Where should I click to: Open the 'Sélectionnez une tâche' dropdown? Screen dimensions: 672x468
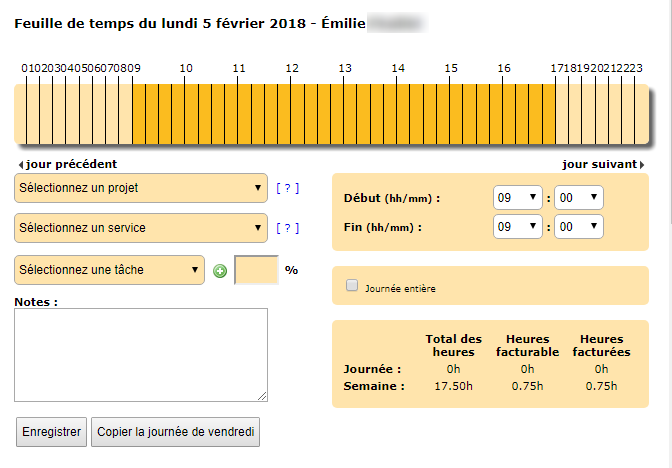[x=110, y=269]
